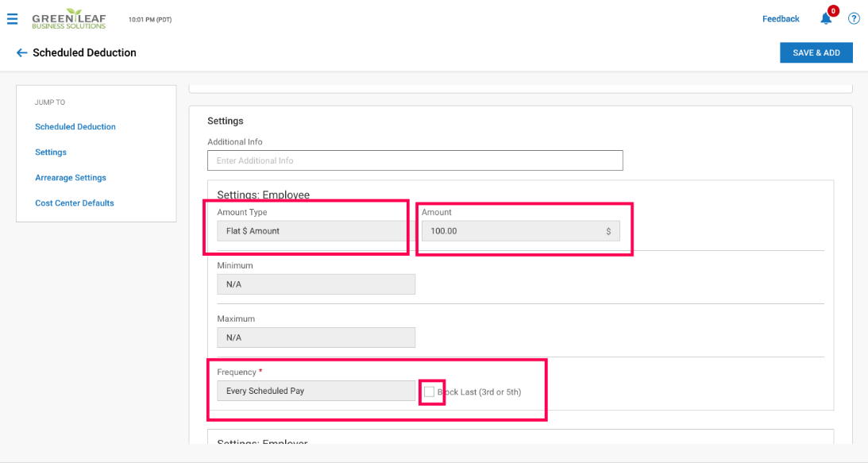Image resolution: width=868 pixels, height=463 pixels.
Task: Open the hamburger navigation menu
Action: click(x=12, y=19)
